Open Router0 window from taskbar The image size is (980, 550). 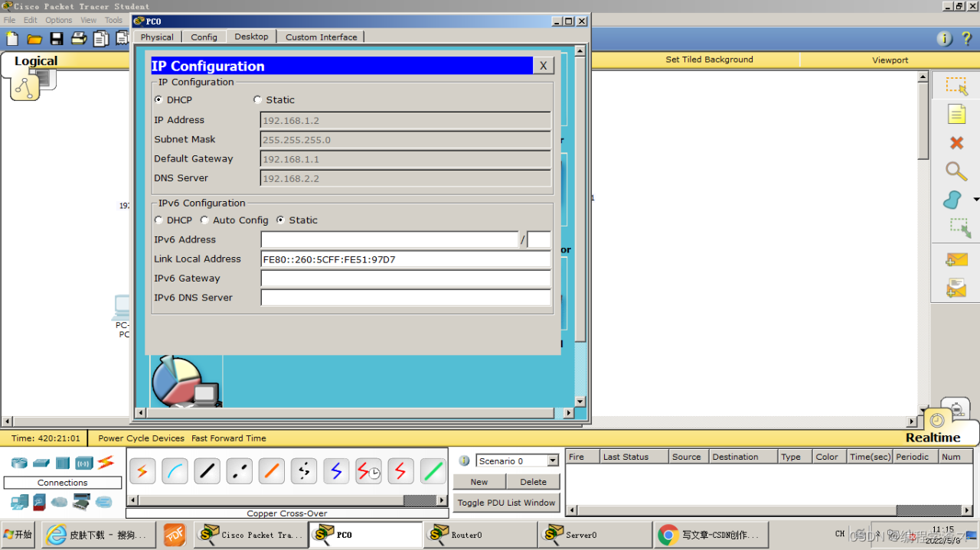pyautogui.click(x=479, y=535)
